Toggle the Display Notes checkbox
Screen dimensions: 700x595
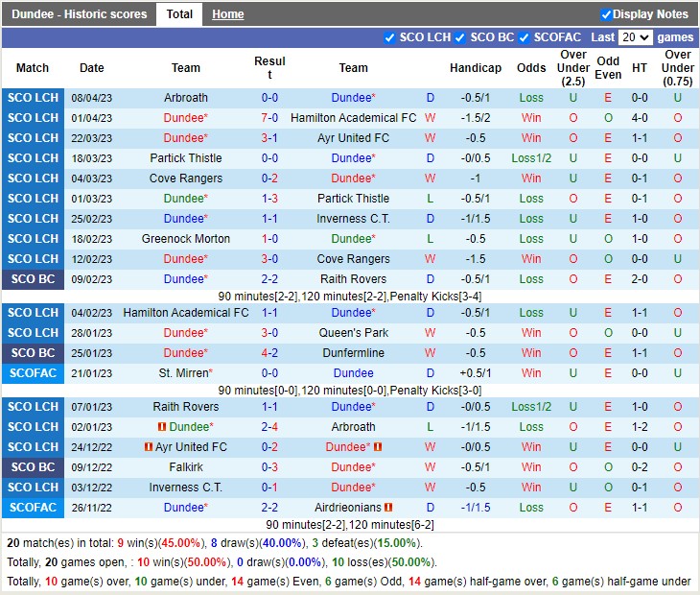[606, 14]
